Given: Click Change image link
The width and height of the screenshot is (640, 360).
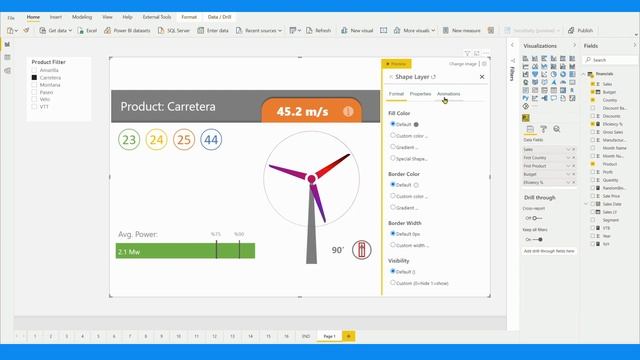Looking at the screenshot, I should [463, 64].
